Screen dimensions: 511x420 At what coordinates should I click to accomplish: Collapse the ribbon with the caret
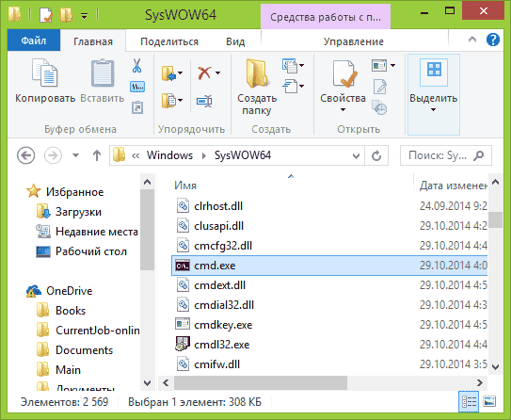pyautogui.click(x=472, y=40)
